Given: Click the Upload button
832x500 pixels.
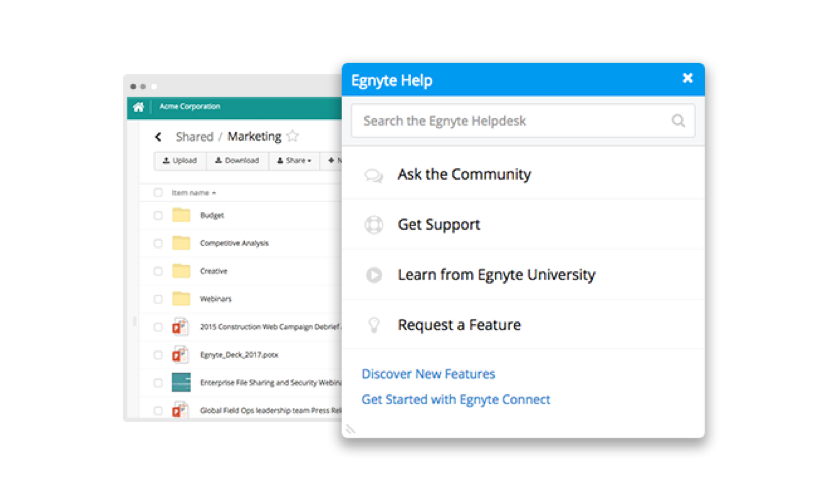Looking at the screenshot, I should pyautogui.click(x=180, y=160).
